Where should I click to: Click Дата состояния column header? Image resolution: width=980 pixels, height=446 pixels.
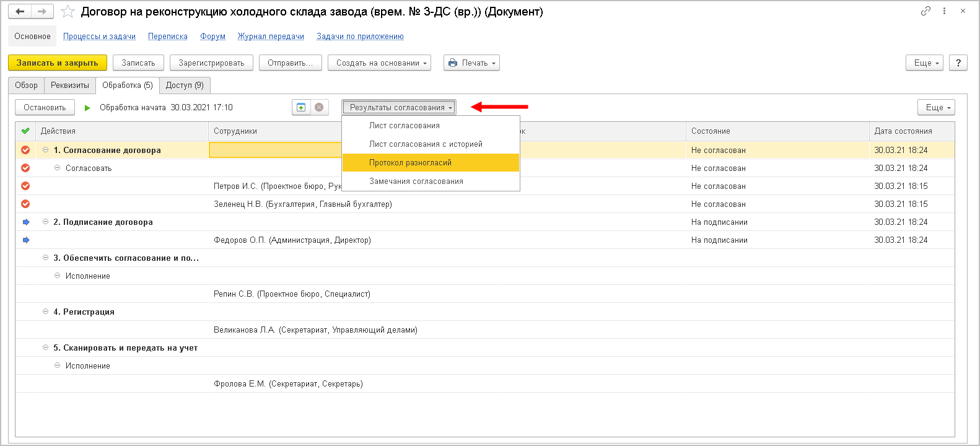(x=912, y=131)
